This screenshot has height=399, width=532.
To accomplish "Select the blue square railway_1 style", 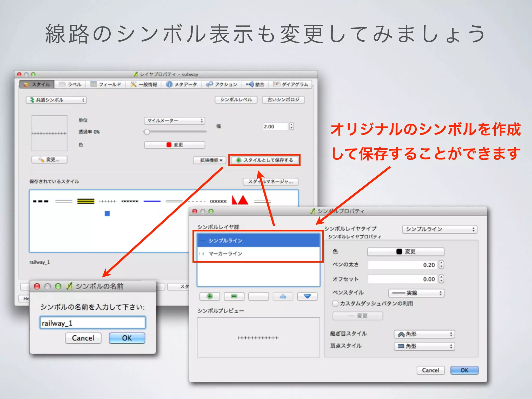I will 107,214.
